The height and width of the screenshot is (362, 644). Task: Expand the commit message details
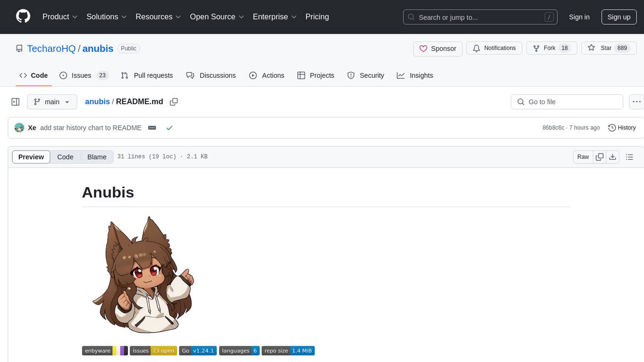[x=152, y=128]
